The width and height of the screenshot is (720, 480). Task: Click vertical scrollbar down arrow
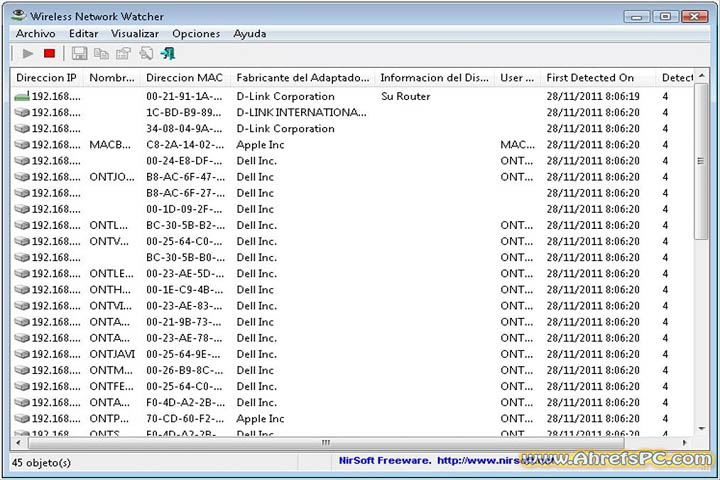click(x=701, y=429)
